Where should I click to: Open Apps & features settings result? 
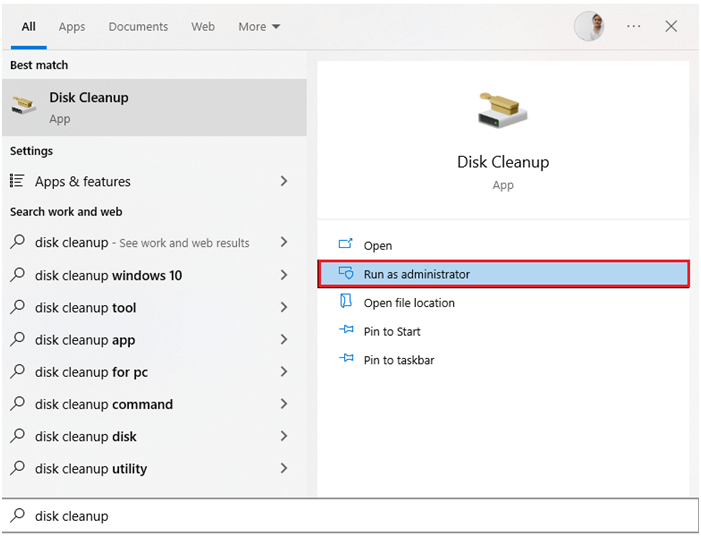coord(154,181)
